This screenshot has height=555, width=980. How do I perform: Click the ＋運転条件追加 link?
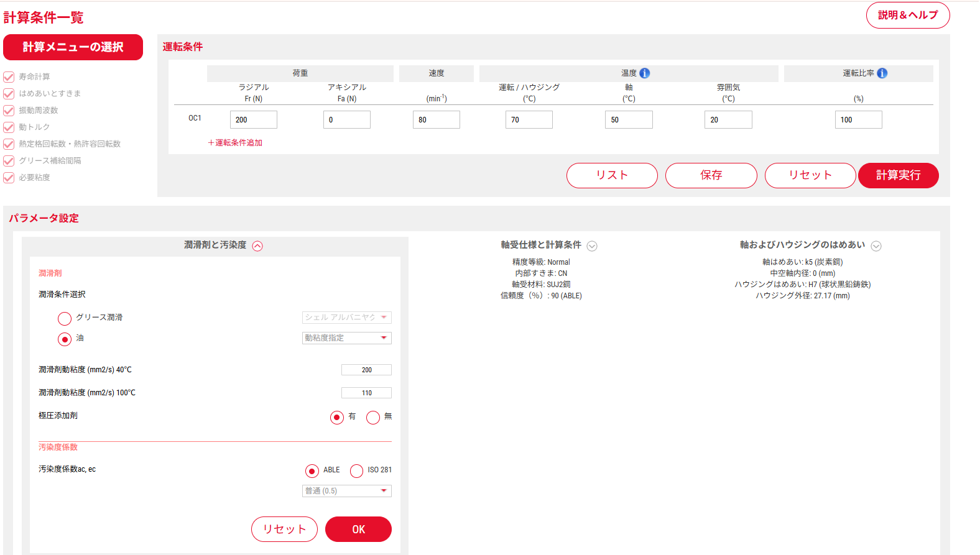(235, 143)
